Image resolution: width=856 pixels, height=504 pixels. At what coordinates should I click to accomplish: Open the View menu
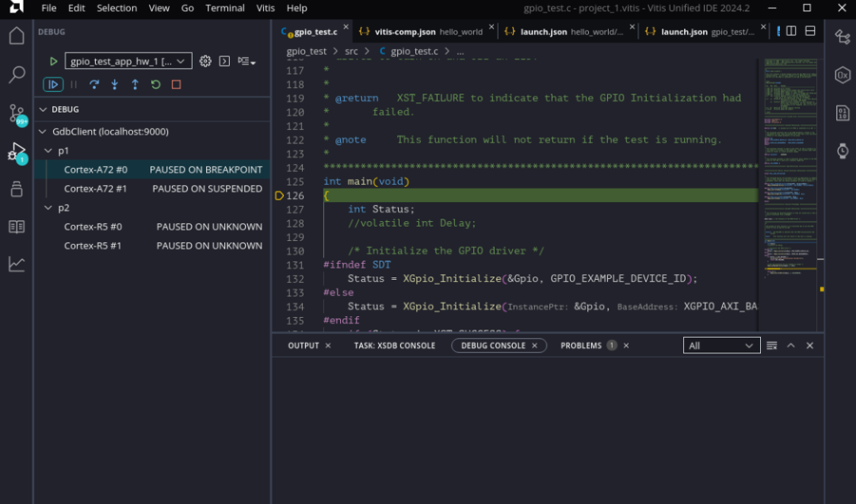pyautogui.click(x=159, y=8)
